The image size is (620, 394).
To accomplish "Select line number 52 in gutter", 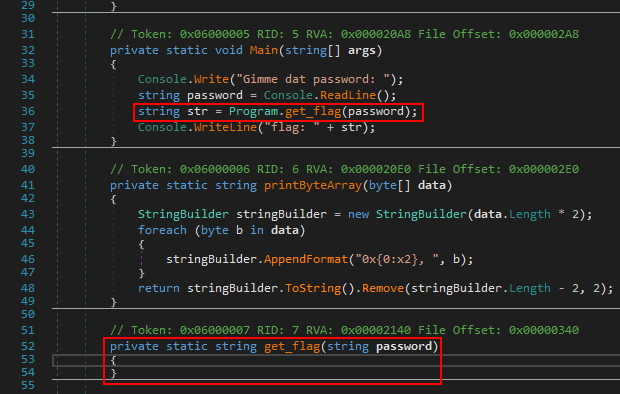I will point(28,347).
